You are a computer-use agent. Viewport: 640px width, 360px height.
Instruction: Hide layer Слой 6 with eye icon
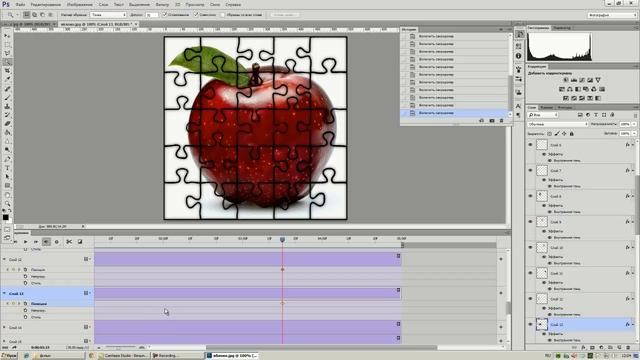pos(531,144)
